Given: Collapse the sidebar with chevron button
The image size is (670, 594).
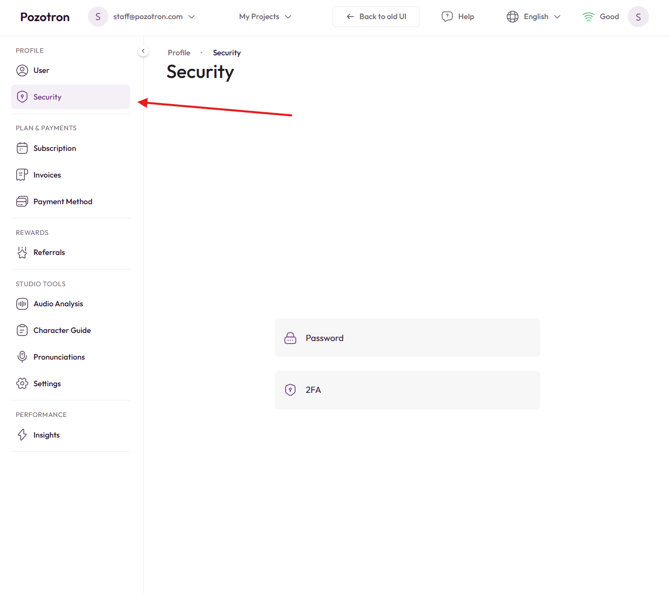Looking at the screenshot, I should (x=143, y=51).
